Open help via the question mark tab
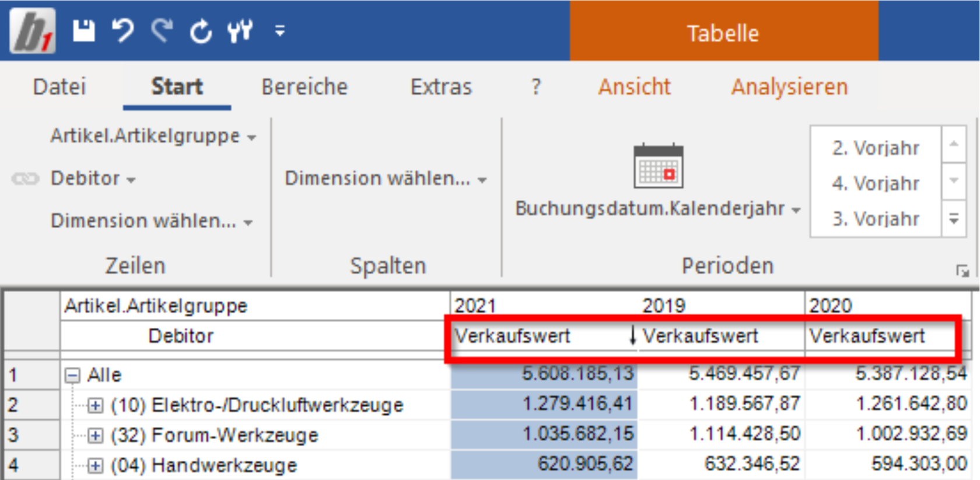This screenshot has height=480, width=980. pyautogui.click(x=536, y=87)
